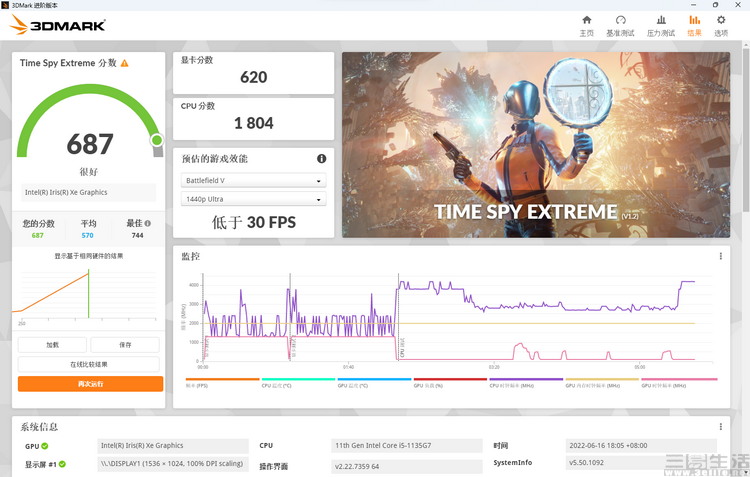750x477 pixels.
Task: Click the Time Spy Extreme banner image
Action: click(536, 145)
